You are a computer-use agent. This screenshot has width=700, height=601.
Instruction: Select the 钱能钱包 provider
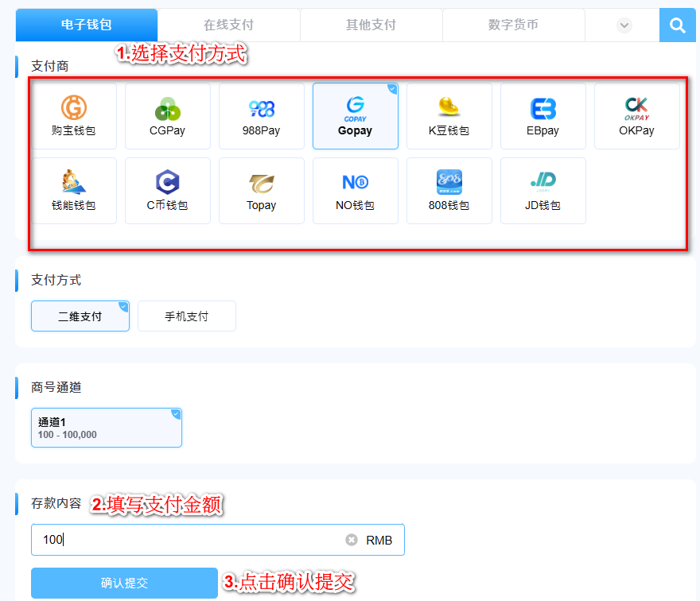[74, 191]
